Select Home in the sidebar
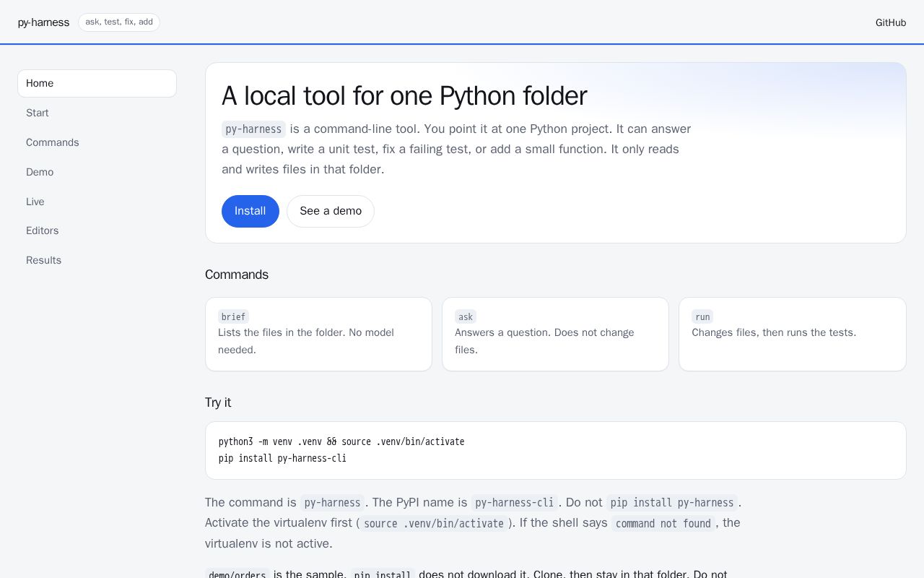The width and height of the screenshot is (924, 578). tap(97, 83)
